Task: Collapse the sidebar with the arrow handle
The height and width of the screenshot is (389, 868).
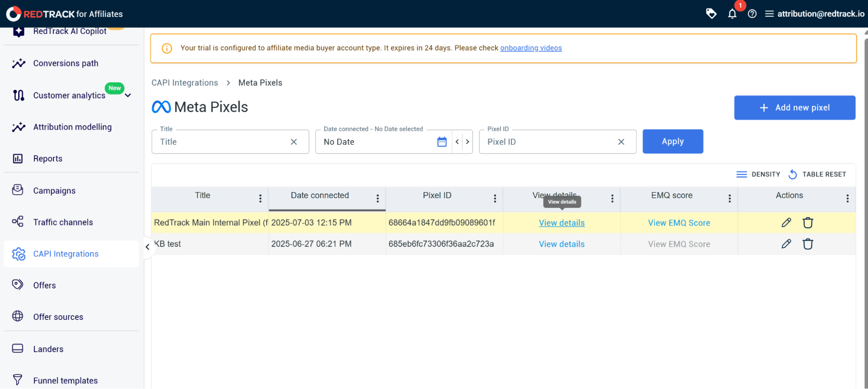Action: [148, 247]
